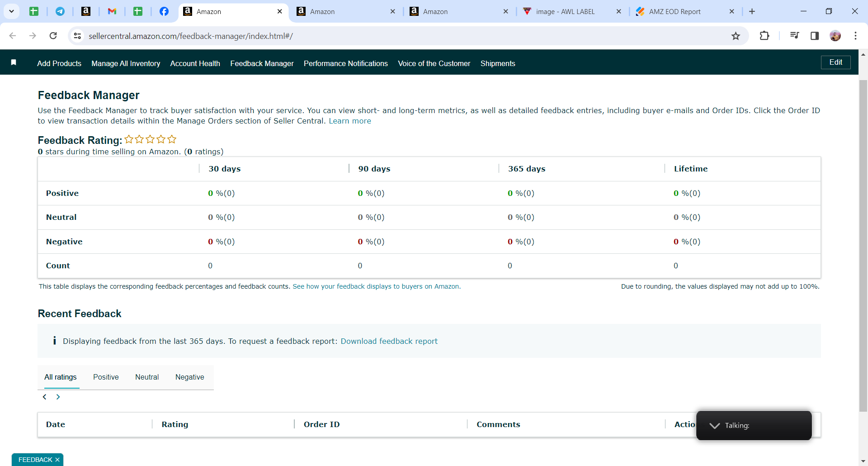868x466 pixels.
Task: Click the Lifetime column header
Action: click(x=691, y=169)
